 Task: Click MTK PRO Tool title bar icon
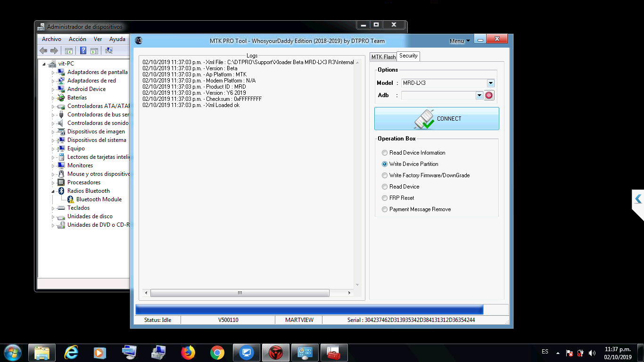(139, 41)
